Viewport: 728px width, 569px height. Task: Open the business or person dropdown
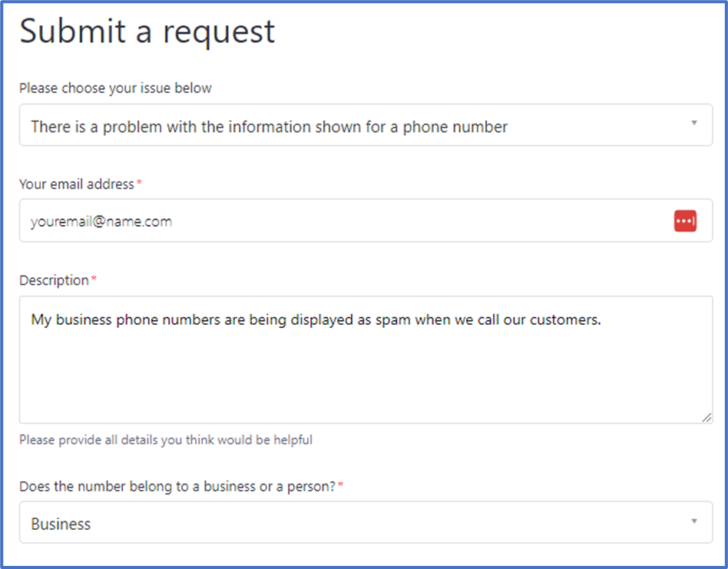click(x=366, y=522)
